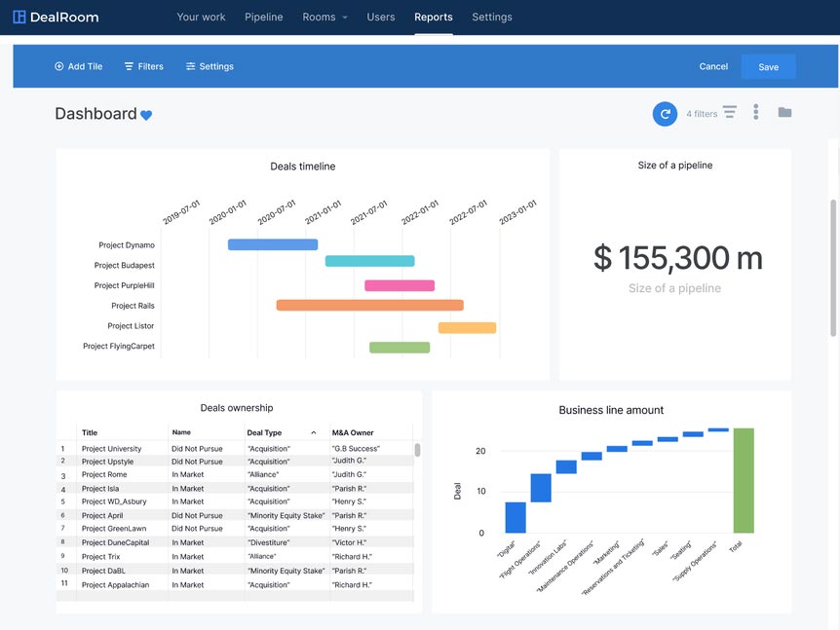Open the Users navigation tab
The image size is (840, 630).
381,18
